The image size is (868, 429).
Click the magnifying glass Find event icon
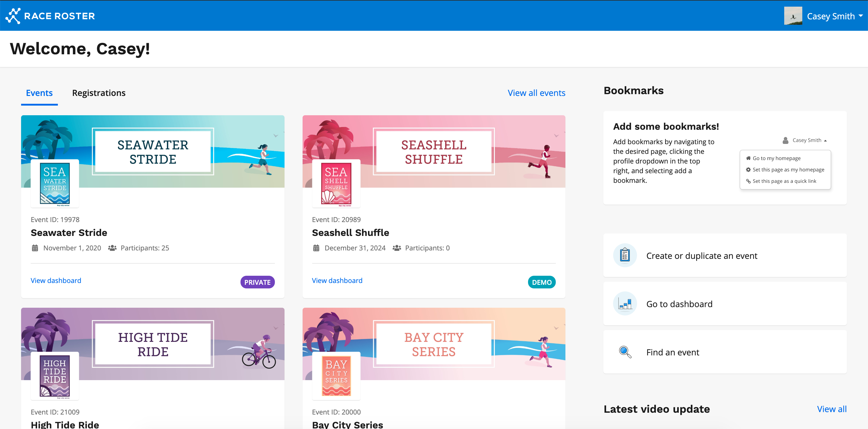tap(625, 352)
